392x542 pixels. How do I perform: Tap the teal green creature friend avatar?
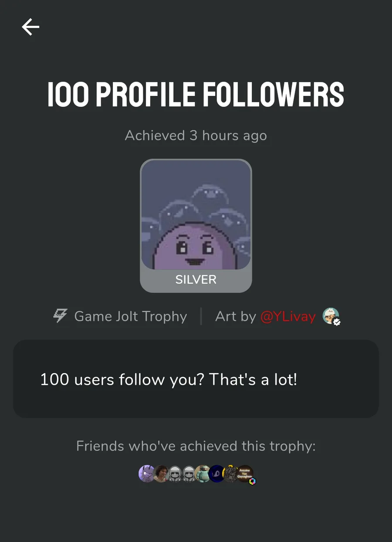203,473
